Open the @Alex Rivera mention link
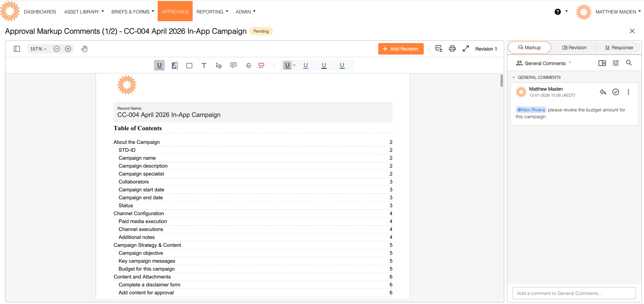This screenshot has width=644, height=304. point(531,110)
